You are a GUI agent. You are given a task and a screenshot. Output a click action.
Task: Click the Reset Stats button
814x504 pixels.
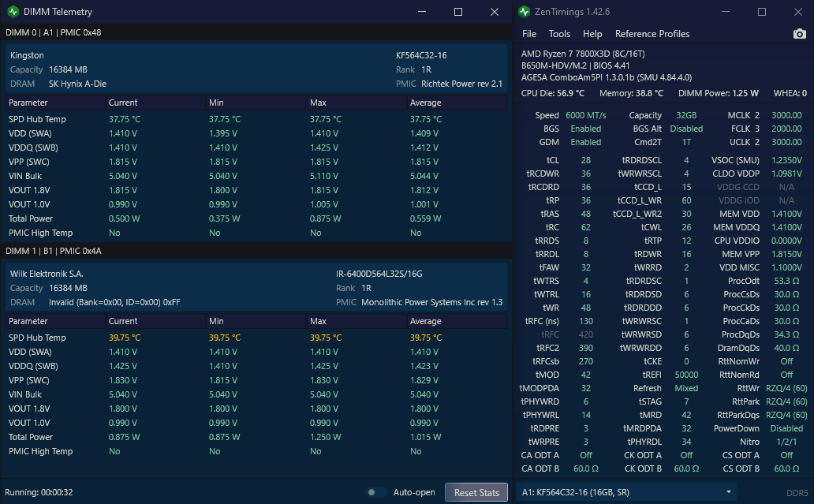point(476,493)
